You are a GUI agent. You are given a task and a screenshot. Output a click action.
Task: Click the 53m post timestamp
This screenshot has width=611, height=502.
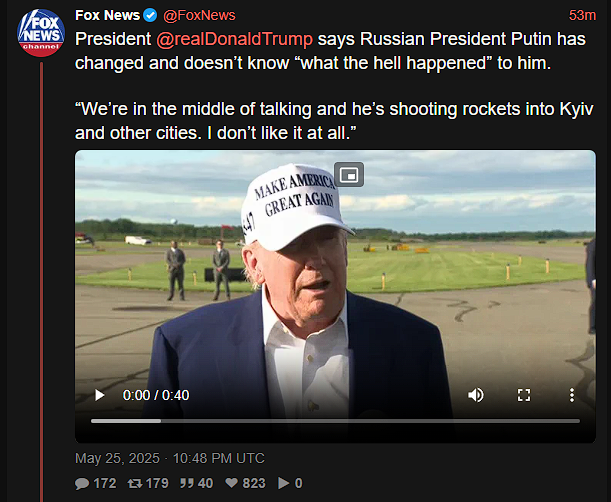582,15
